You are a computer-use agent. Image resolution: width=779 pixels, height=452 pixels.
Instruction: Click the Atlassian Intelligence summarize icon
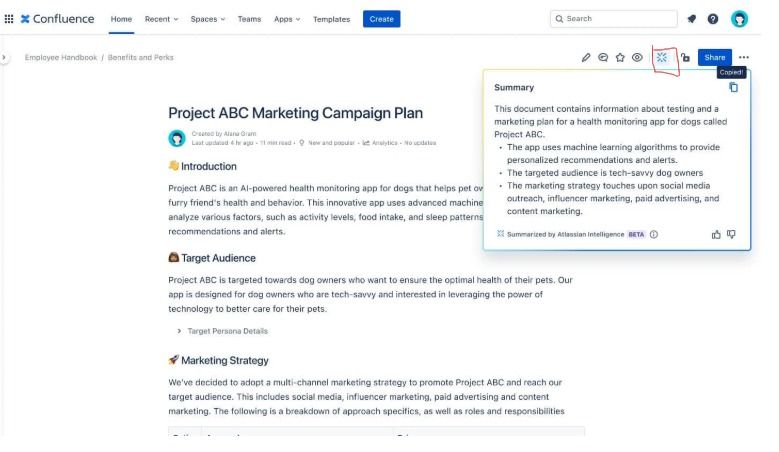pos(662,58)
